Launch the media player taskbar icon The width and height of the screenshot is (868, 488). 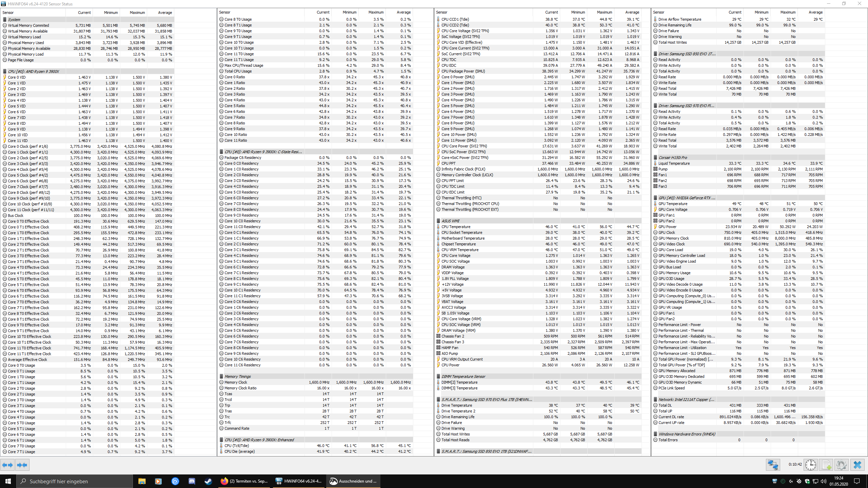(158, 481)
